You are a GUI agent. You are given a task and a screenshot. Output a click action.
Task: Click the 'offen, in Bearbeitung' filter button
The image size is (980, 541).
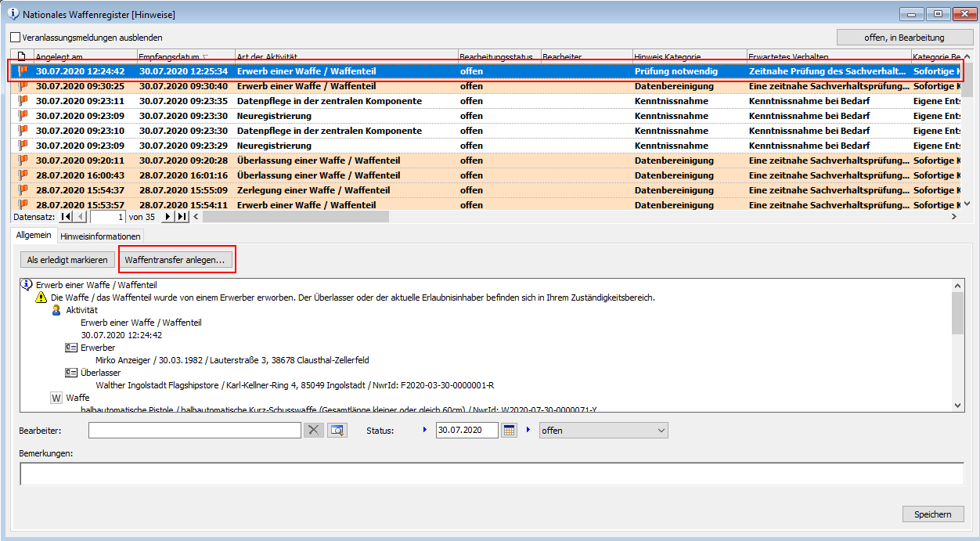[904, 38]
